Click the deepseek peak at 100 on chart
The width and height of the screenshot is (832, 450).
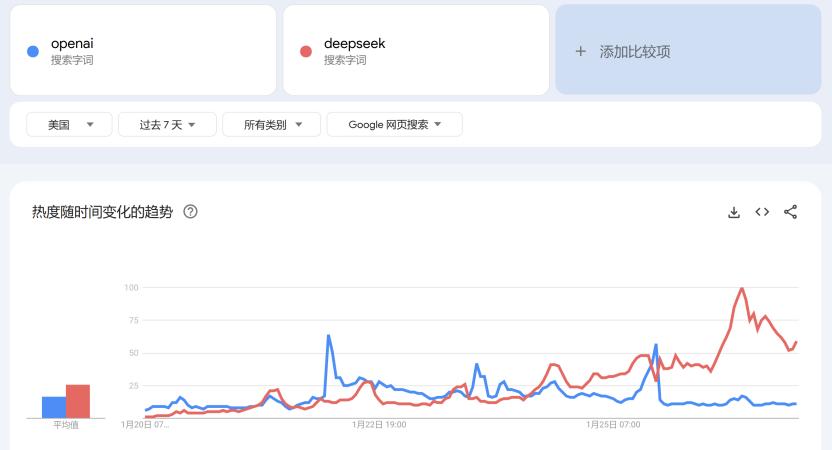point(742,289)
